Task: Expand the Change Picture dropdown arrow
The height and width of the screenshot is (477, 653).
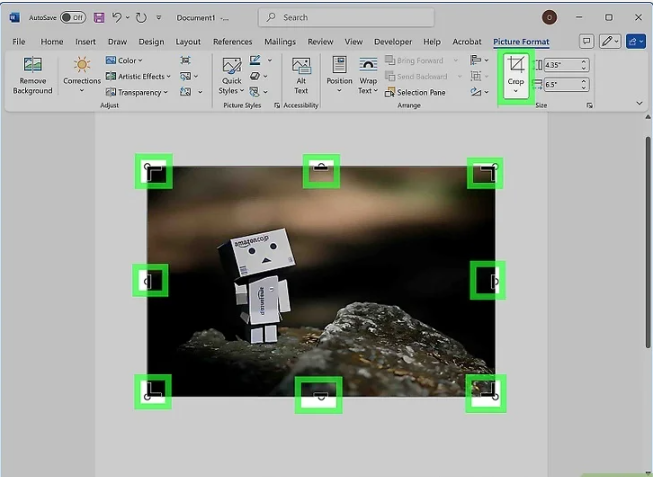Action: click(x=196, y=77)
